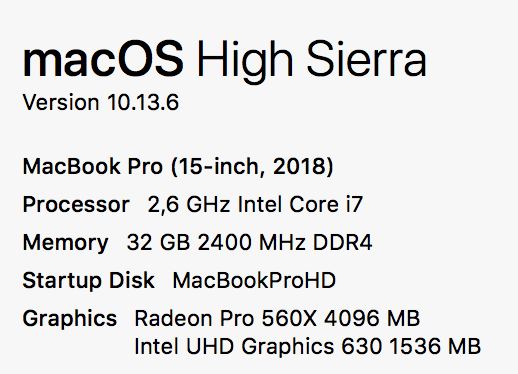Click the 2400 MHz memory speed
This screenshot has width=518, height=374.
[251, 242]
